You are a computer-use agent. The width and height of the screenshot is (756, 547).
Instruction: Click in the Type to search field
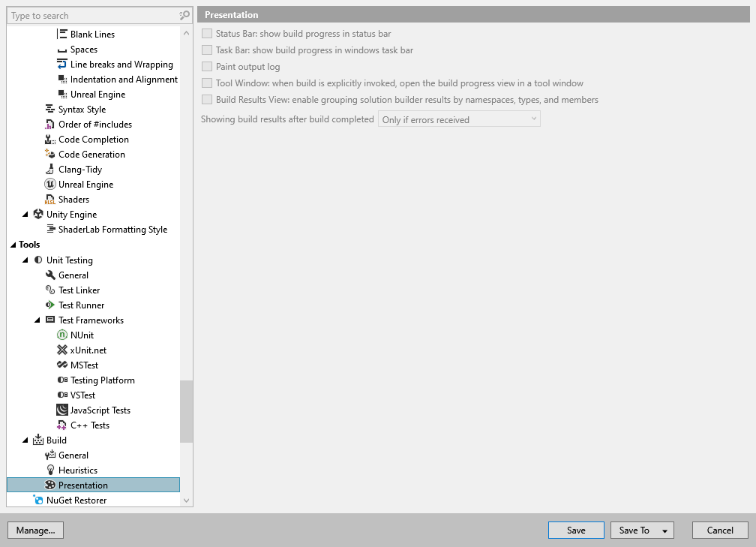[x=94, y=16]
